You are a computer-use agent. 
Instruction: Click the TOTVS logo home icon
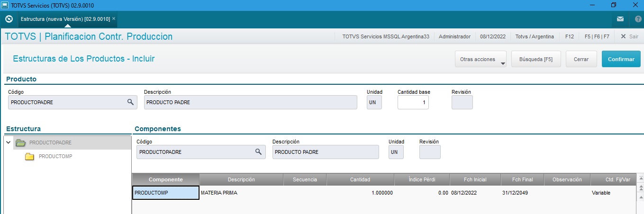coord(9,19)
